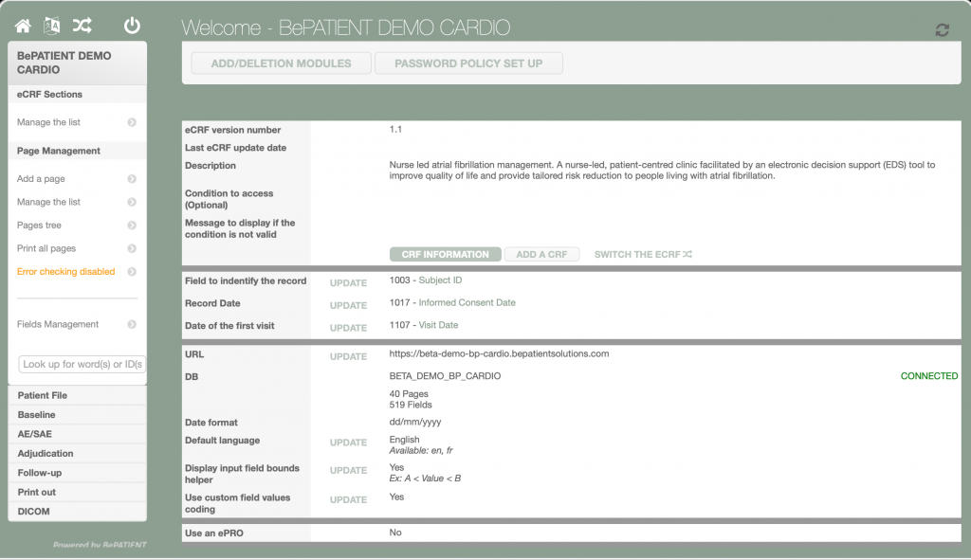Screen dimensions: 971x560
Task: Click the ADD/DELETION MODULES button
Action: pyautogui.click(x=281, y=63)
